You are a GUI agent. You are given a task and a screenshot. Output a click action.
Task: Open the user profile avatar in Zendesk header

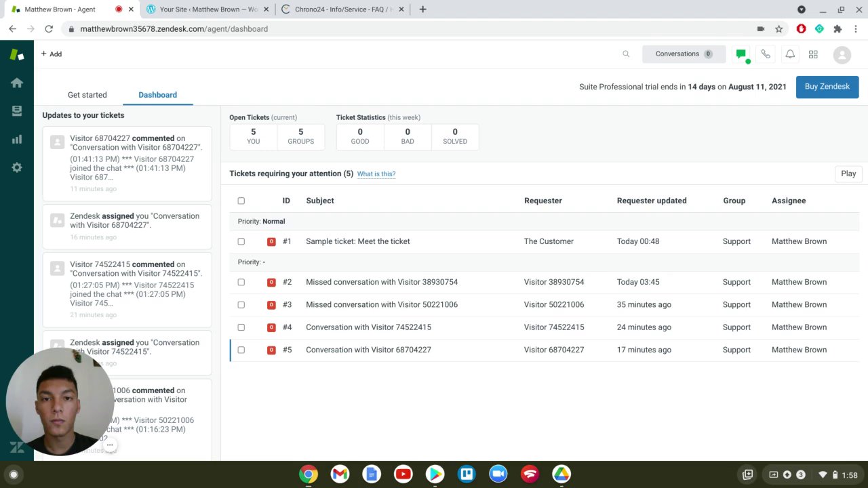click(x=842, y=55)
